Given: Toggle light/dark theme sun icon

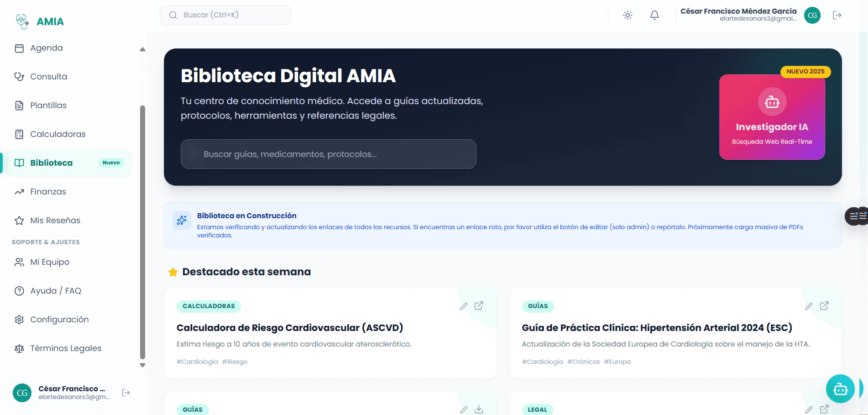Looking at the screenshot, I should [x=627, y=15].
